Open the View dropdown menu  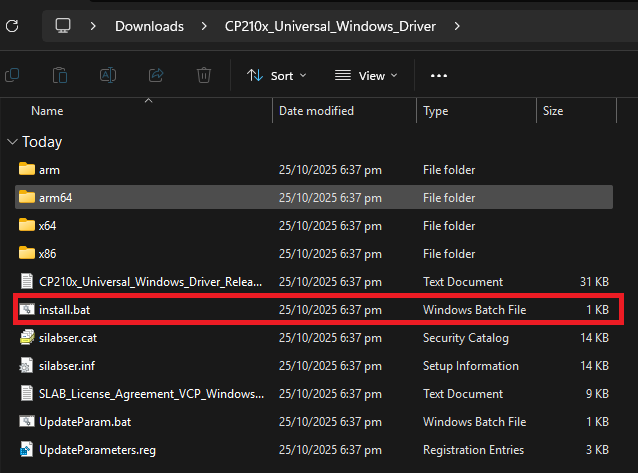click(x=366, y=76)
